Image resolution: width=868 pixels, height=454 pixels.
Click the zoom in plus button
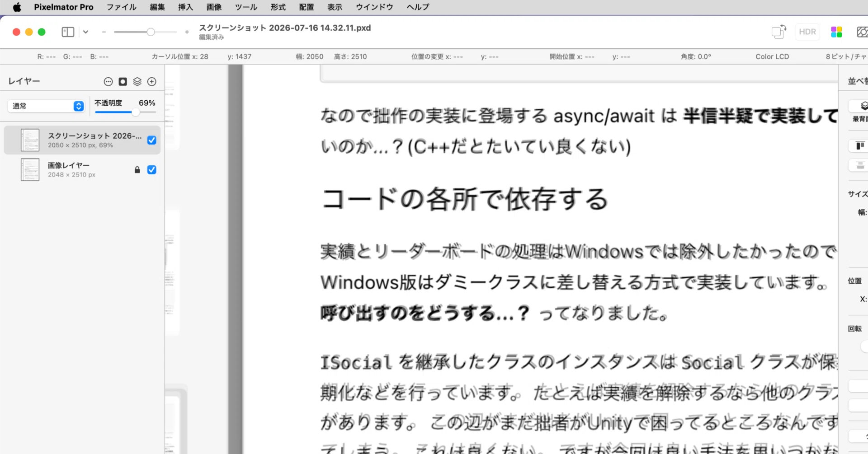coord(187,32)
